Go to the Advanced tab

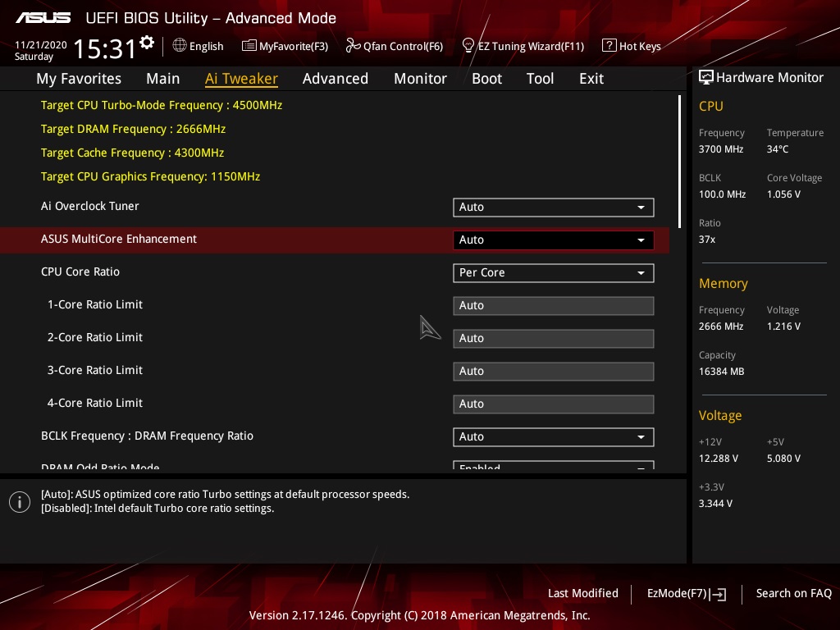click(336, 79)
